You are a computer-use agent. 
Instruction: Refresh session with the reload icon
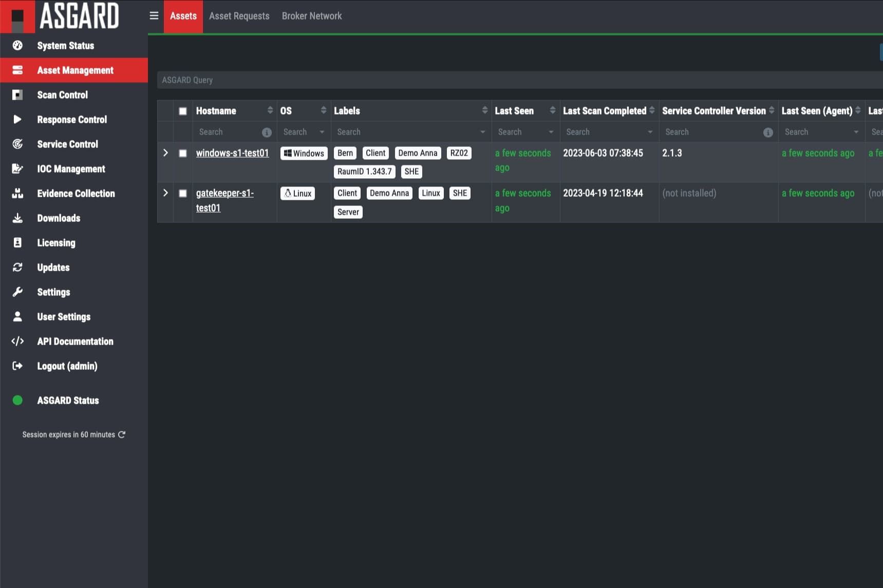(x=122, y=434)
